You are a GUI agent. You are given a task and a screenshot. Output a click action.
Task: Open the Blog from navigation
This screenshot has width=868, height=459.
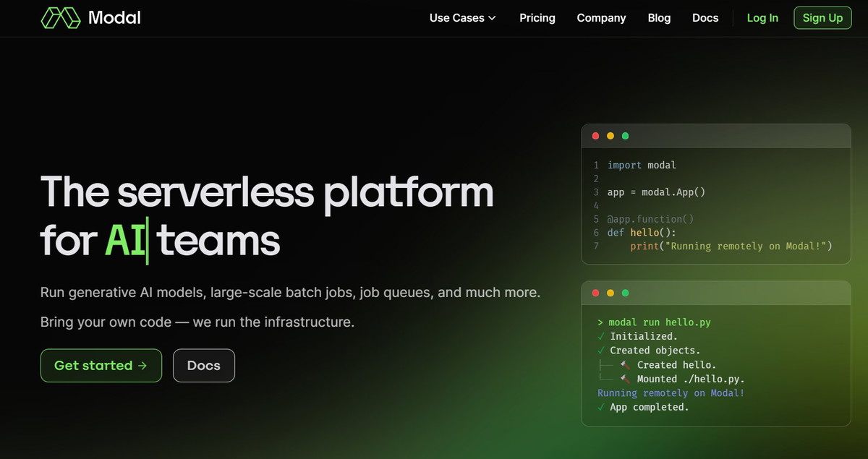659,18
